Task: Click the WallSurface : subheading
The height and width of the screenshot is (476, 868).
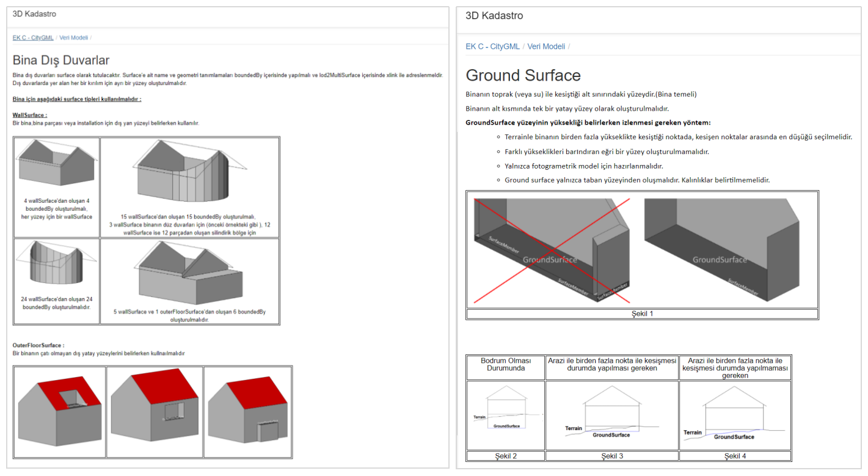Action: [x=30, y=115]
